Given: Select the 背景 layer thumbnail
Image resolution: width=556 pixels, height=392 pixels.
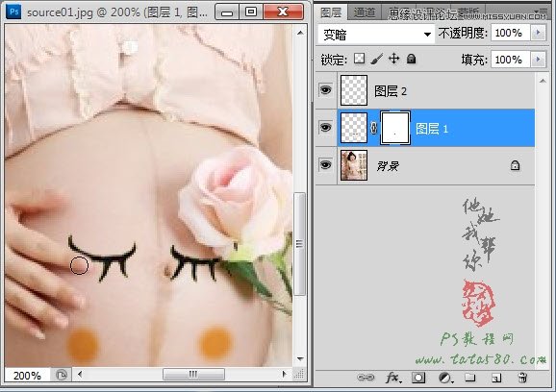Looking at the screenshot, I should pos(354,165).
